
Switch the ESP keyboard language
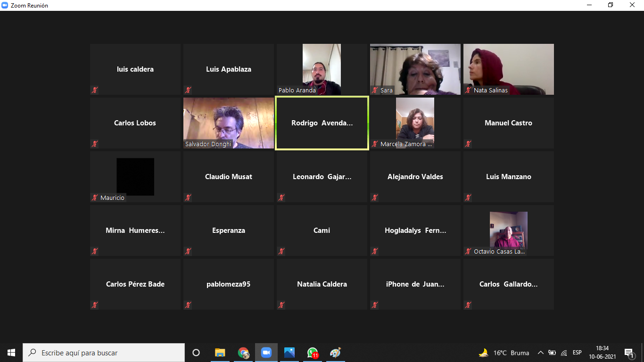click(x=577, y=353)
